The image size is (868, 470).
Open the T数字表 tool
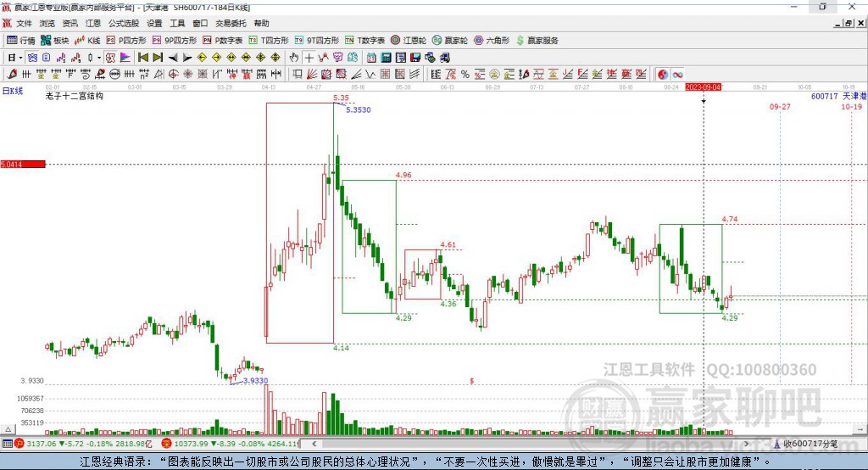(364, 41)
